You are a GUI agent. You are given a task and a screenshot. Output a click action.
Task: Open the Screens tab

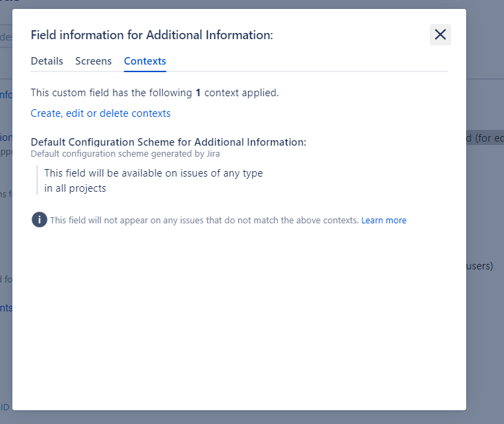[94, 61]
